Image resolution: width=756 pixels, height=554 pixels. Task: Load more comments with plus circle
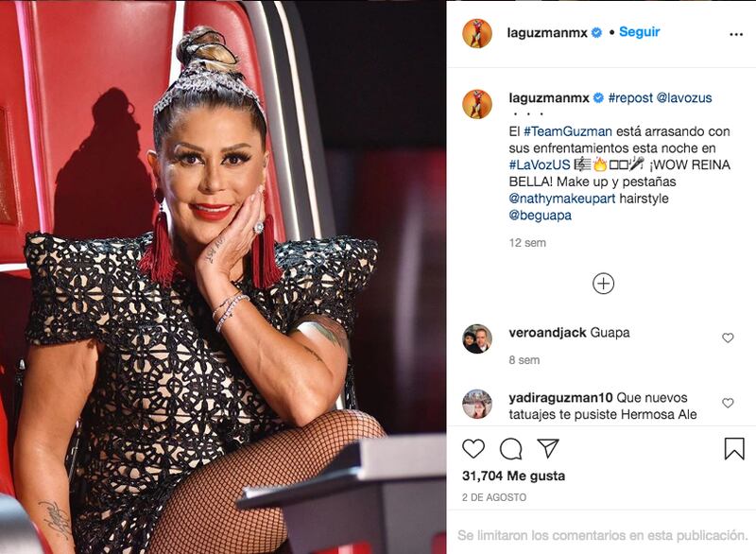tap(603, 284)
